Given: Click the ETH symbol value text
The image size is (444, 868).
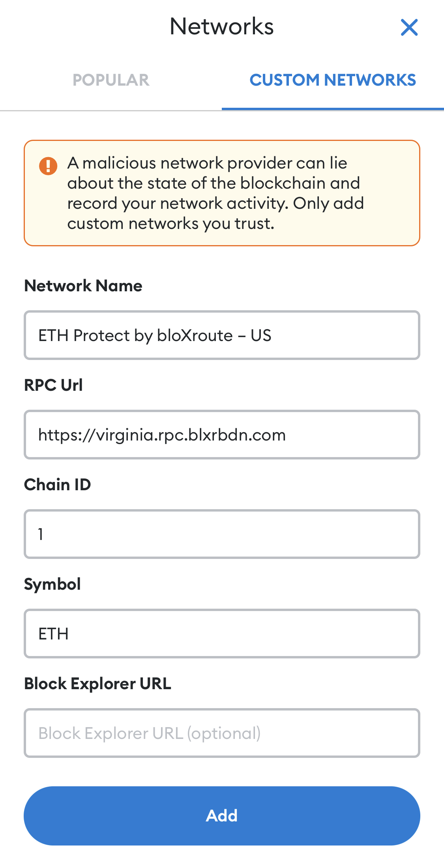Looking at the screenshot, I should tap(53, 634).
